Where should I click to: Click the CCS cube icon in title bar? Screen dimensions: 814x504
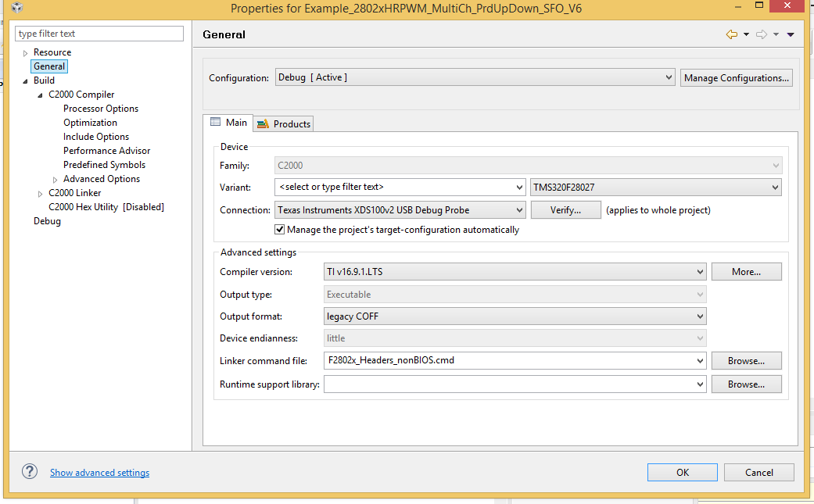pos(17,8)
